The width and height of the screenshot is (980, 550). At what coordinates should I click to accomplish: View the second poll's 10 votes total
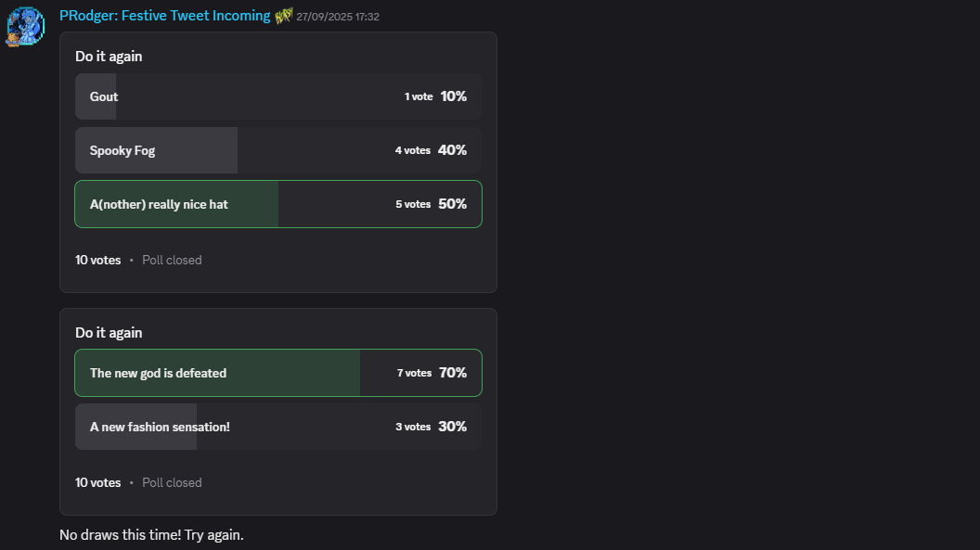(97, 482)
